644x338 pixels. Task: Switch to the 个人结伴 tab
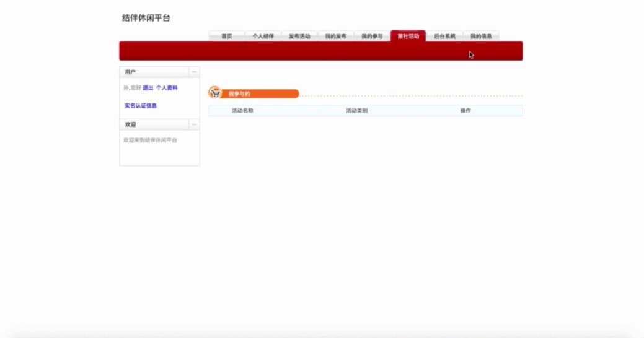click(263, 36)
